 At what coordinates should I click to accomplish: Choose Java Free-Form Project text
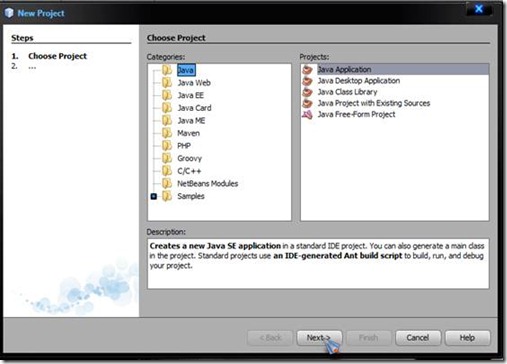point(356,115)
